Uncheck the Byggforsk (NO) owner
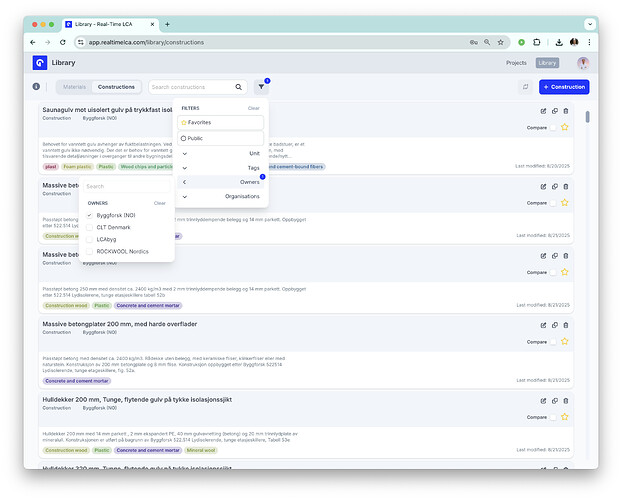 click(x=90, y=215)
